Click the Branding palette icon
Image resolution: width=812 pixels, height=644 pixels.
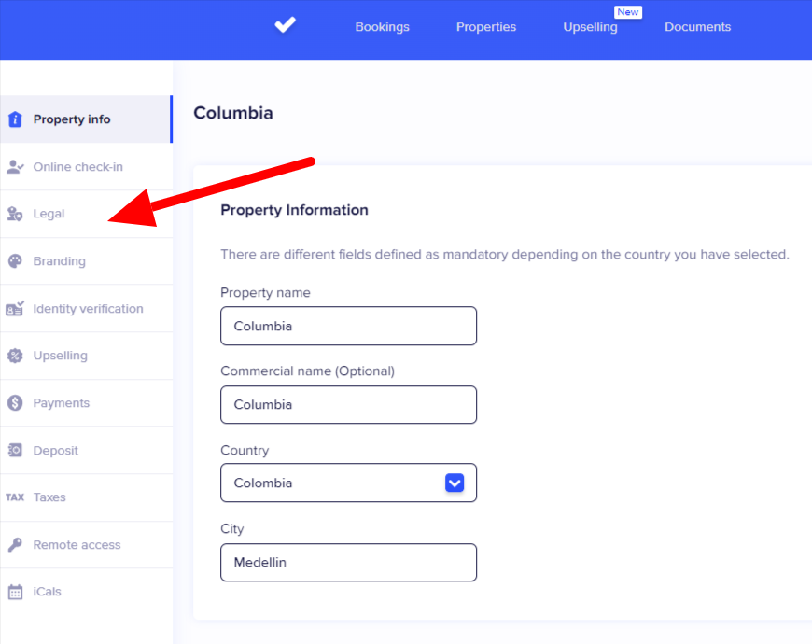[x=15, y=261]
